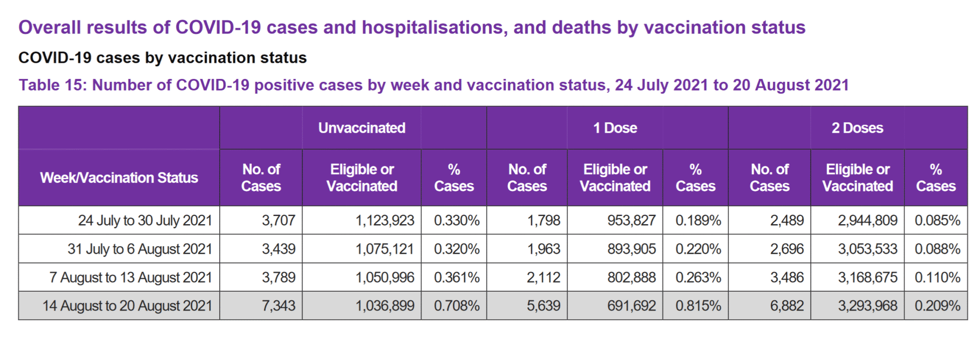The image size is (980, 342).
Task: Select the cell showing 2,696 cases
Action: point(787,249)
